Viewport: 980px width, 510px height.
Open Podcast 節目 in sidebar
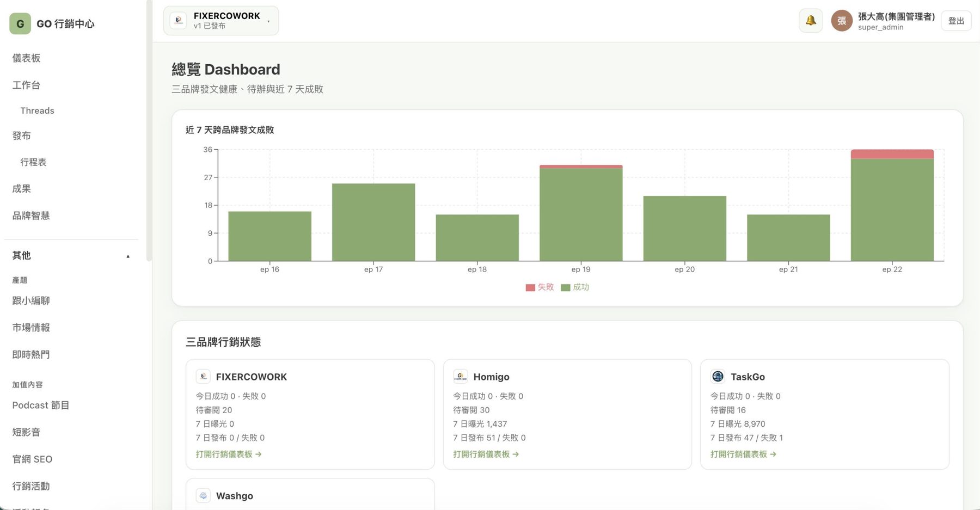[x=41, y=405]
